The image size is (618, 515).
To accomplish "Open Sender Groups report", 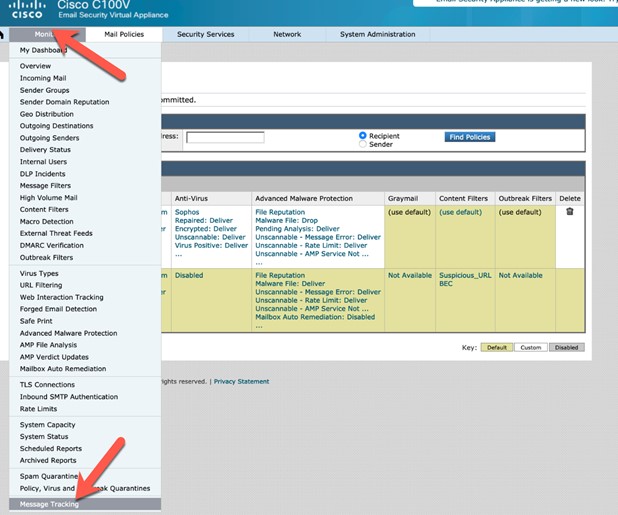I will pos(45,90).
